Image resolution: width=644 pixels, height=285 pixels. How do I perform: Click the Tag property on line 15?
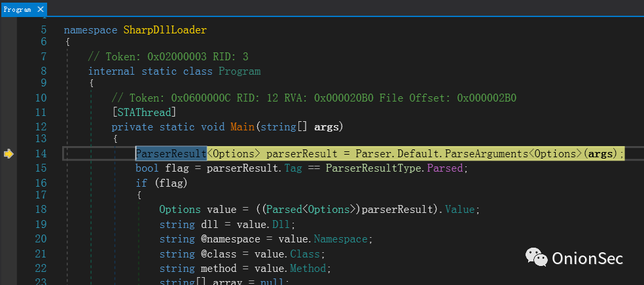293,168
